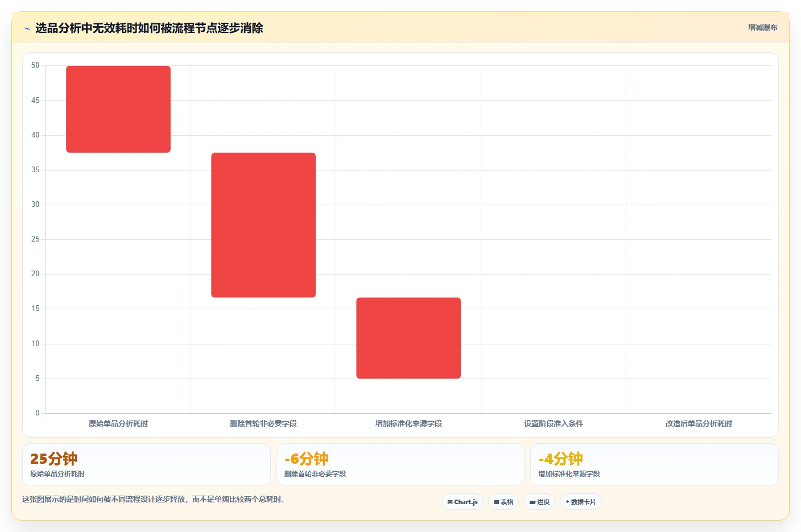Select the red bar for 删除首轮非必要字段
Viewport: 801px width, 532px height.
pos(263,225)
